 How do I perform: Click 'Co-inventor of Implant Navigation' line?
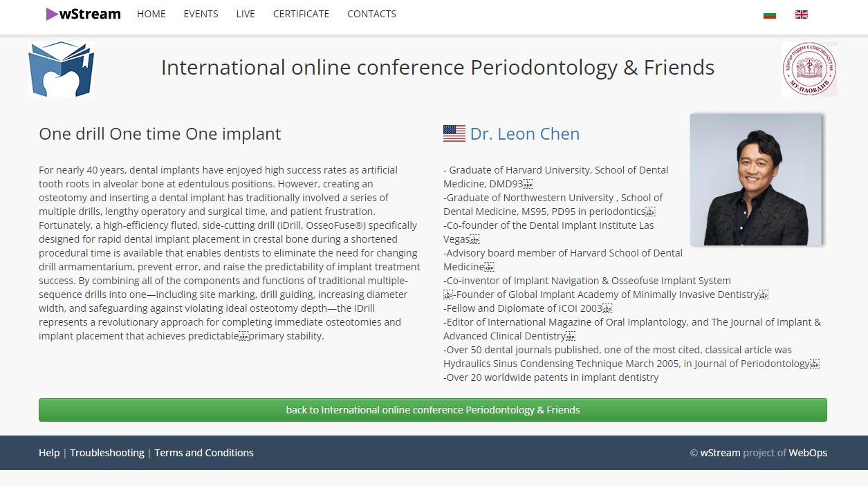pyautogui.click(x=587, y=281)
